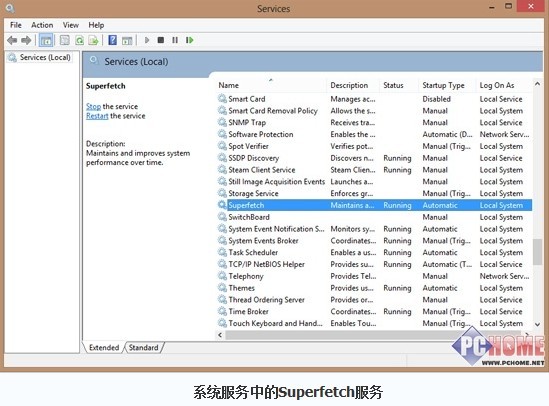This screenshot has height=406, width=549.
Task: Open the Action menu
Action: click(42, 25)
